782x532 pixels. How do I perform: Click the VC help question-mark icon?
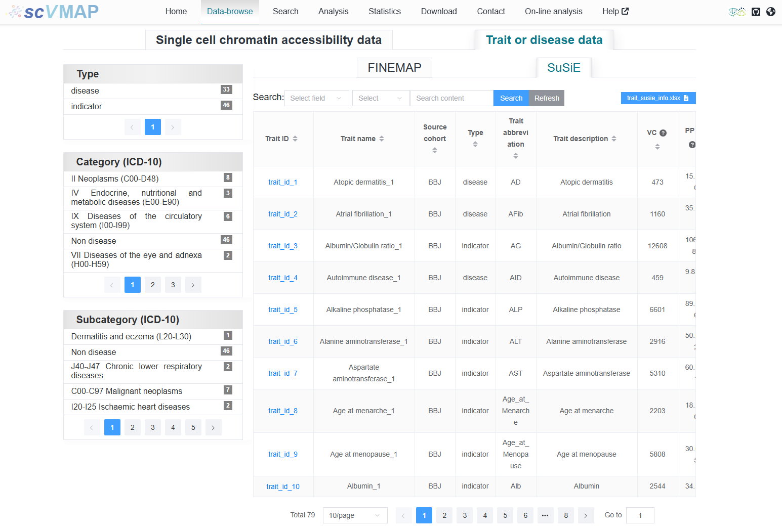pos(663,133)
